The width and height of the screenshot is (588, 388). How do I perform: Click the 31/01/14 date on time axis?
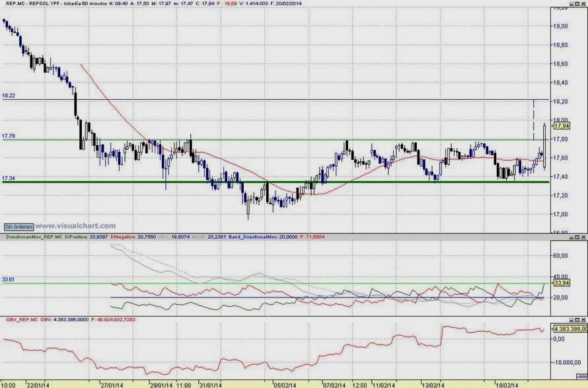[211, 385]
